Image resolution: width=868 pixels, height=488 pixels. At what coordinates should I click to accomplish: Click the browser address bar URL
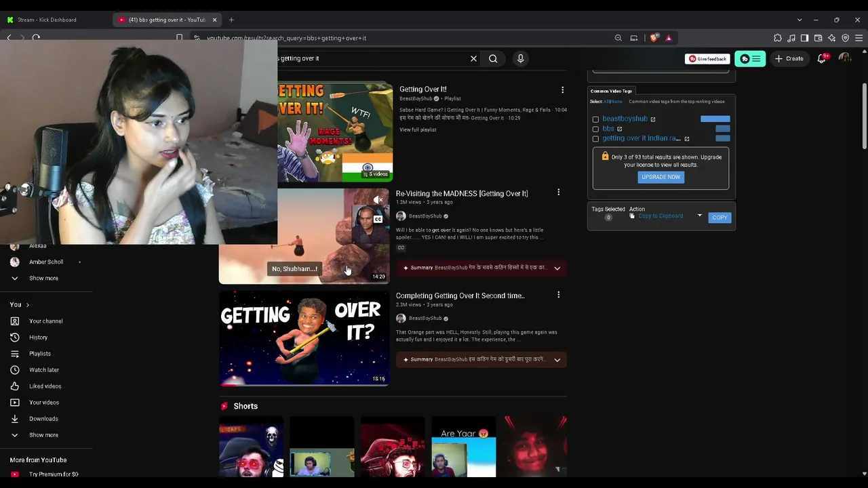pos(287,38)
